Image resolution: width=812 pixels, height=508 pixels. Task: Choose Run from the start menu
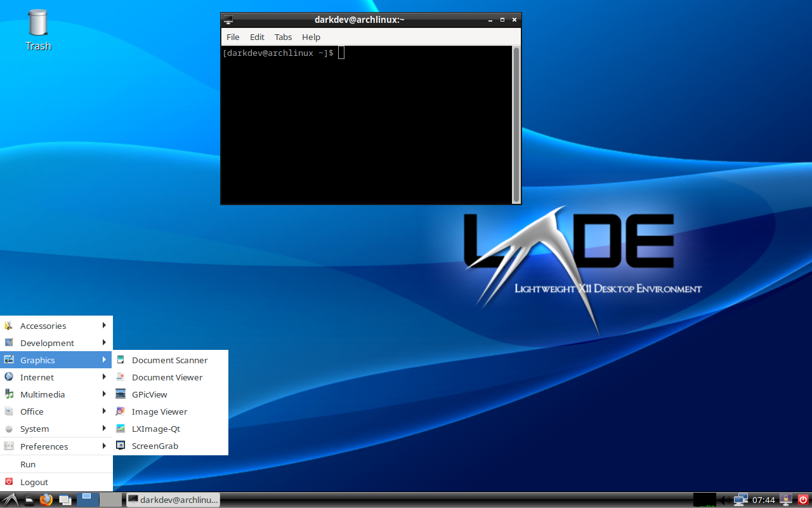pyautogui.click(x=56, y=464)
